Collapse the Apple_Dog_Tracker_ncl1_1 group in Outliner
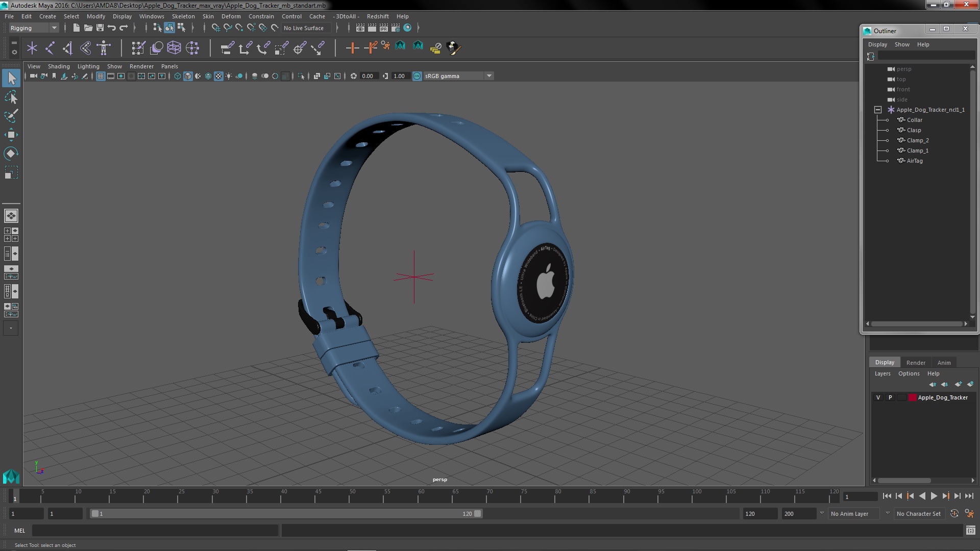Viewport: 980px width, 551px height. pyautogui.click(x=878, y=110)
